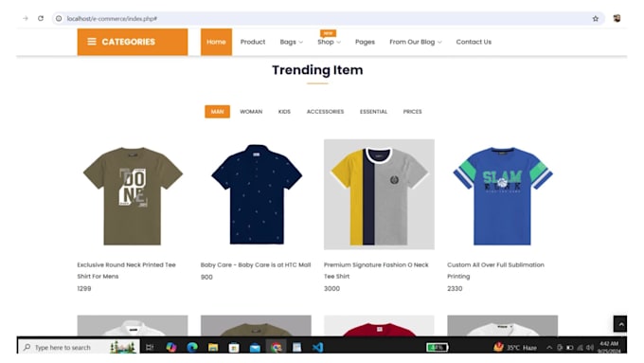Open Custom All Over Full Sublimation link
644x363 pixels.
tap(495, 270)
